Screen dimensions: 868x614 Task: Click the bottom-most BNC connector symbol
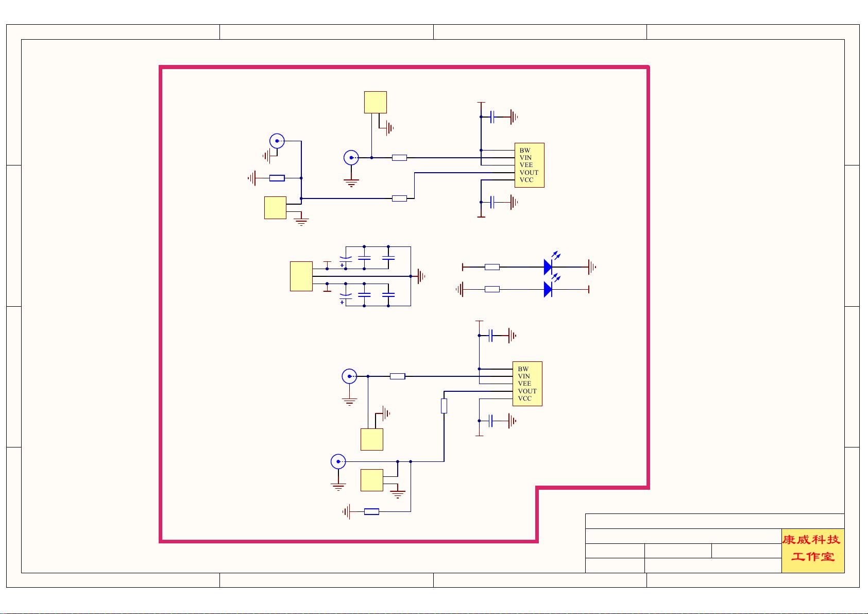338,461
